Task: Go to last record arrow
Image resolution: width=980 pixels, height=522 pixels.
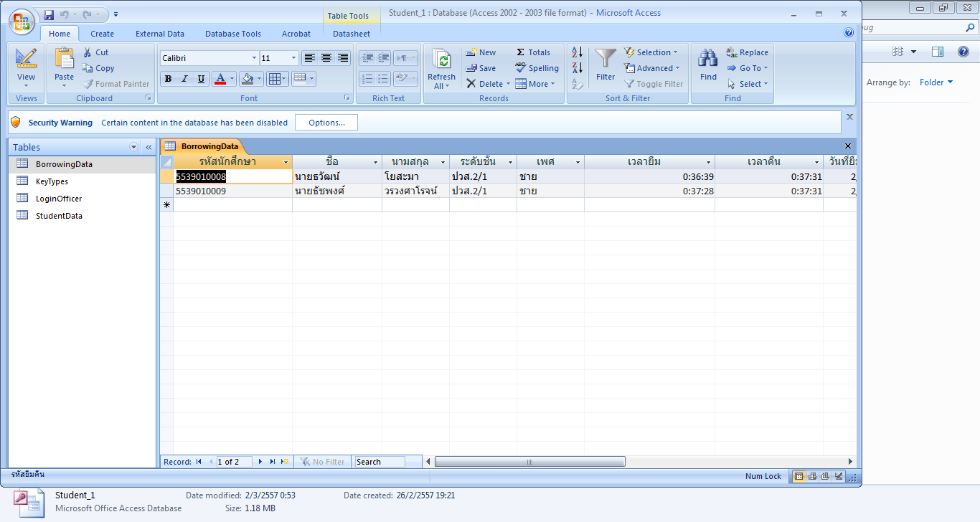Action: tap(273, 462)
